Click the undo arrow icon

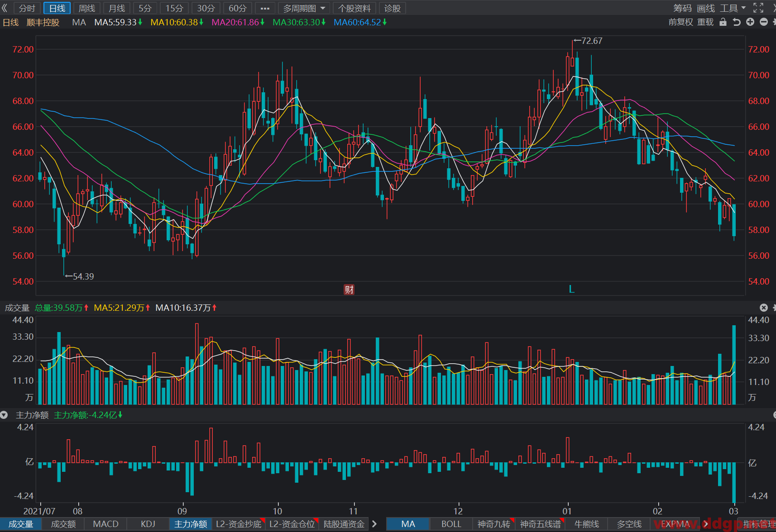[x=737, y=22]
